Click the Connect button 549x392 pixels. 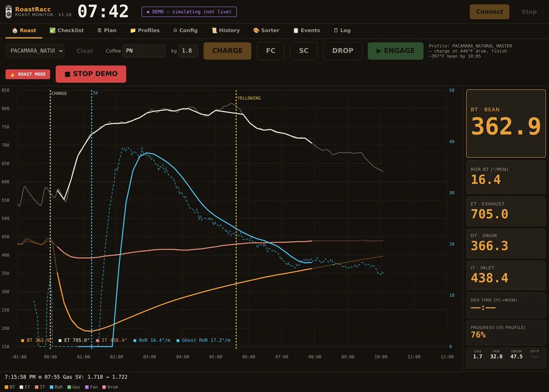(490, 12)
